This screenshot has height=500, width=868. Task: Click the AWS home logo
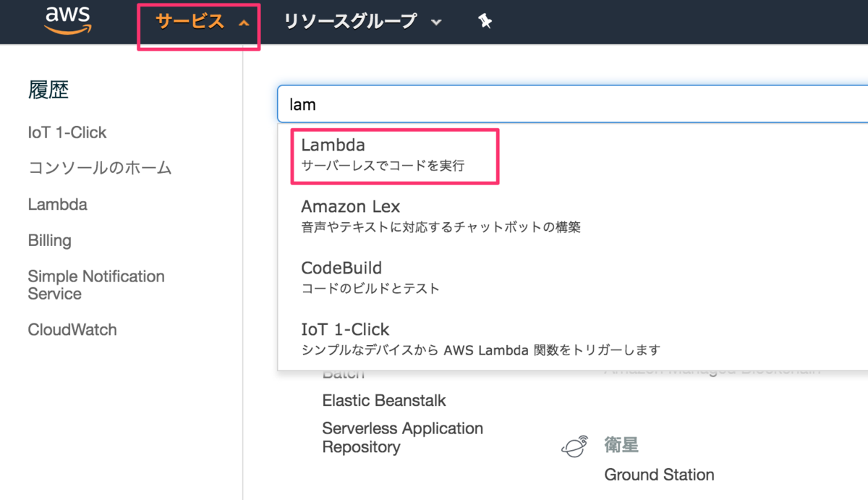click(x=67, y=20)
